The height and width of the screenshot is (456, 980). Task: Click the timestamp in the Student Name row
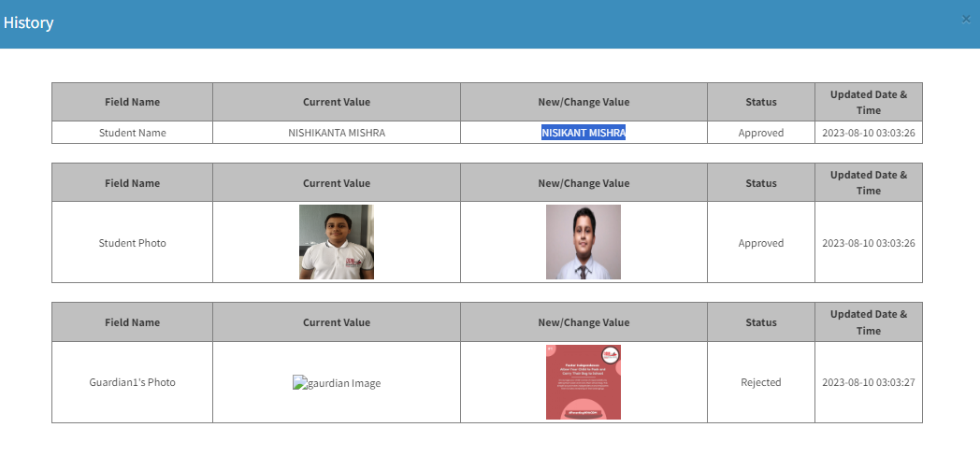click(868, 133)
